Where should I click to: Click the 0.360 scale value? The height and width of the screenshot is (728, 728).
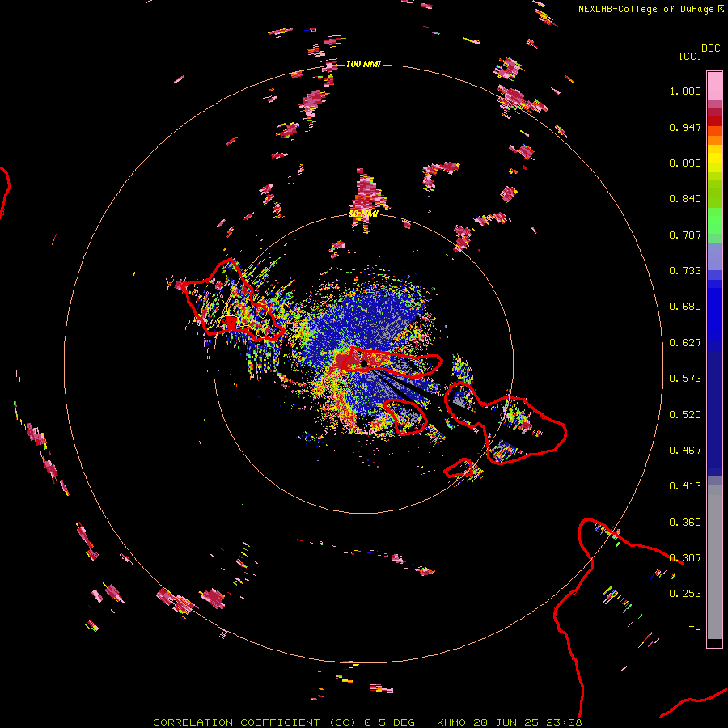[x=685, y=523]
